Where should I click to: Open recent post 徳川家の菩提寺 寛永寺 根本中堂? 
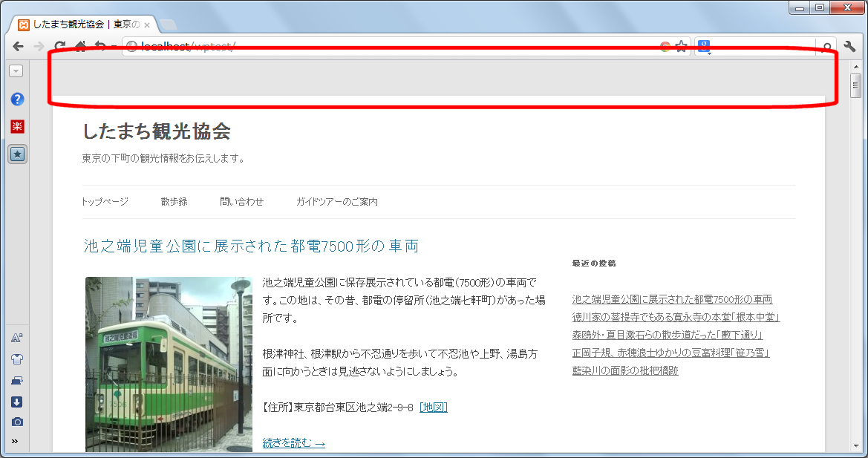pyautogui.click(x=676, y=317)
